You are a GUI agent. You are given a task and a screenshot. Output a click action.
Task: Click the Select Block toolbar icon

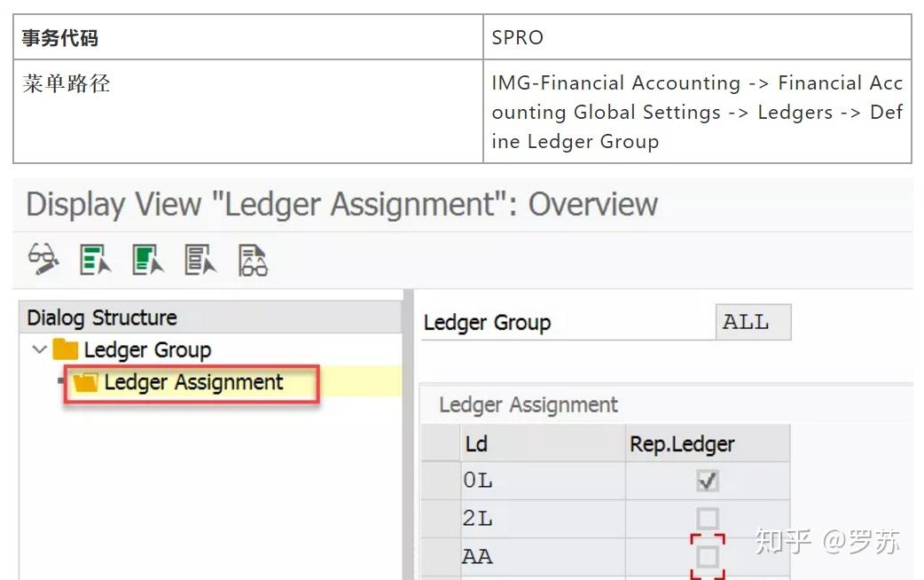[148, 260]
